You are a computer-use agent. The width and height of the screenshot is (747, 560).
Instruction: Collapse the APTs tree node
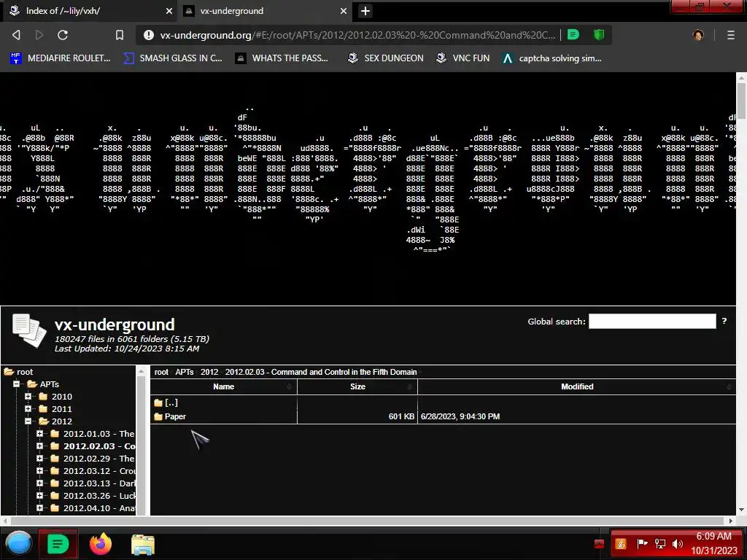(16, 384)
